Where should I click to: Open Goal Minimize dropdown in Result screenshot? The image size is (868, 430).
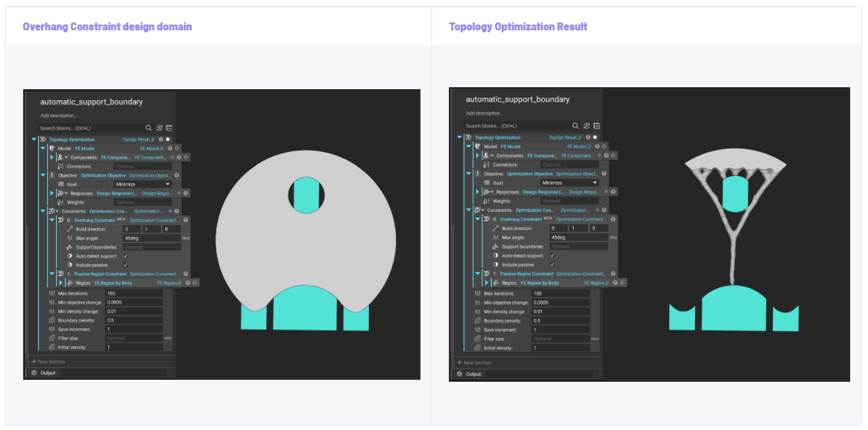click(569, 182)
